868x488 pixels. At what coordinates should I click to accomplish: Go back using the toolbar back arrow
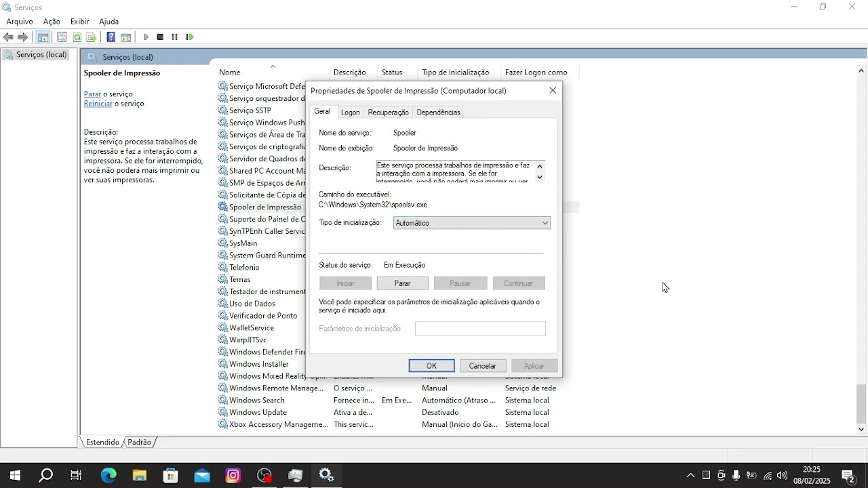8,37
